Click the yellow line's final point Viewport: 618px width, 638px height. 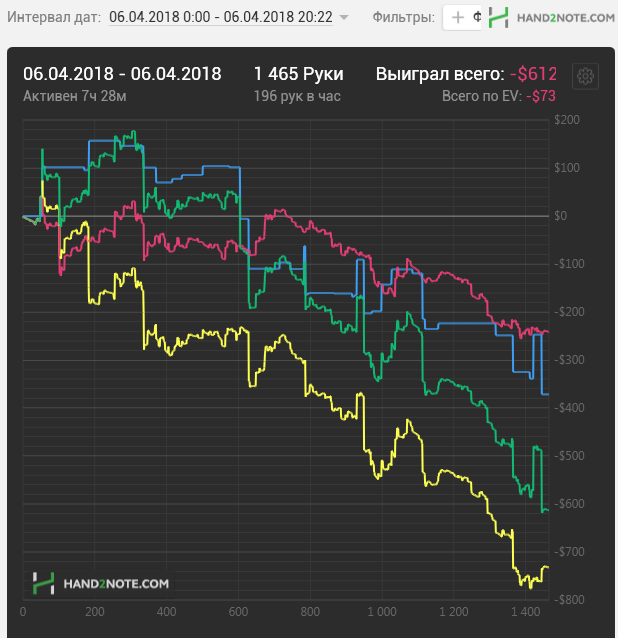[548, 567]
